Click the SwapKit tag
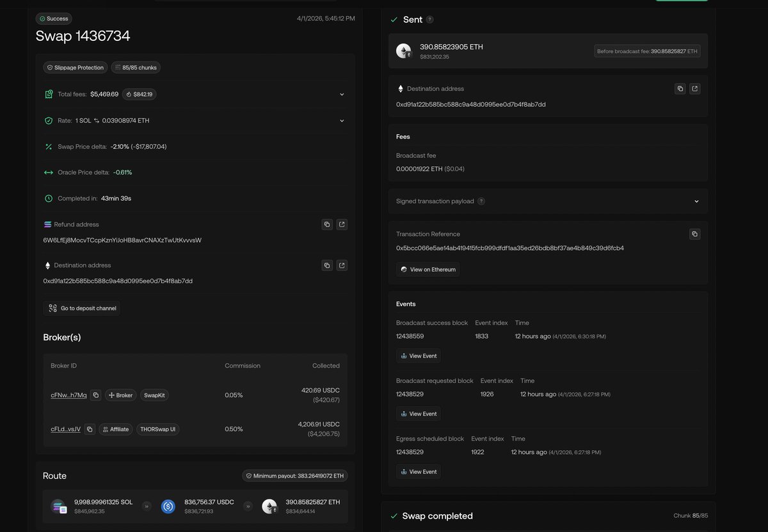The width and height of the screenshot is (768, 532). click(154, 395)
